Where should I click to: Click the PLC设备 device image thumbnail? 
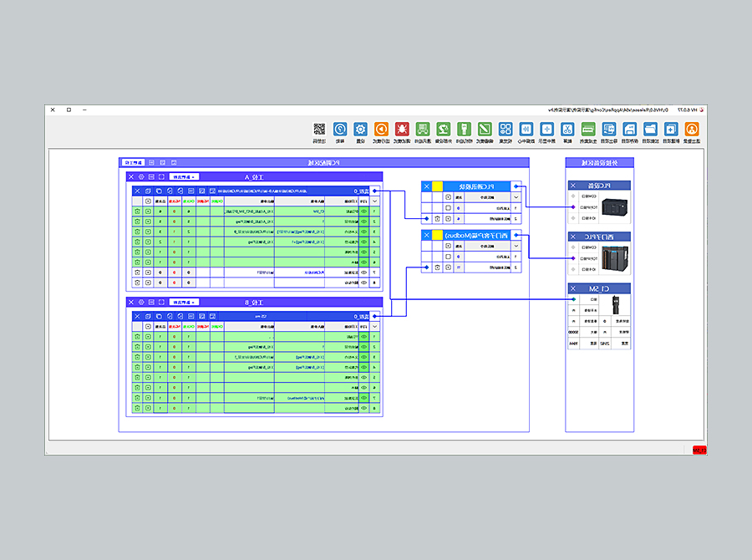pyautogui.click(x=615, y=207)
